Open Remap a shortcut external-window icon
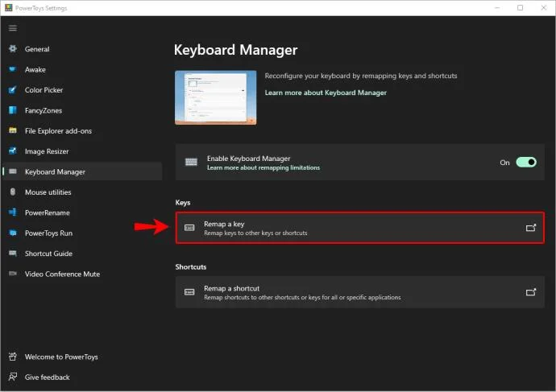This screenshot has width=556, height=392. (530, 292)
